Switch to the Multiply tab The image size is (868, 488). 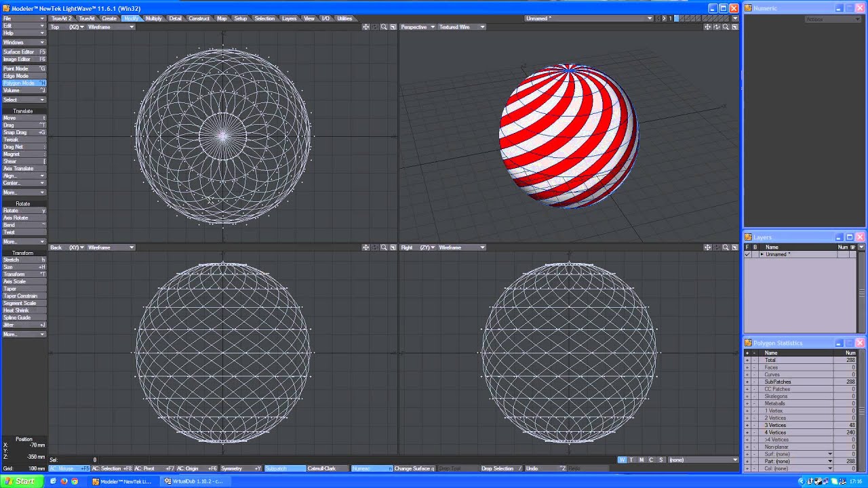pos(154,18)
